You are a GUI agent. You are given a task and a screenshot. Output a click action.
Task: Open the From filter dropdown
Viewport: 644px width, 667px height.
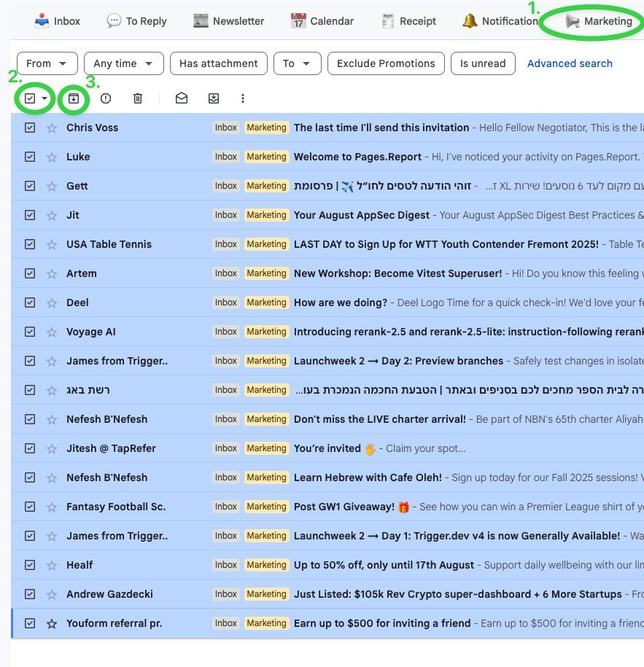47,63
